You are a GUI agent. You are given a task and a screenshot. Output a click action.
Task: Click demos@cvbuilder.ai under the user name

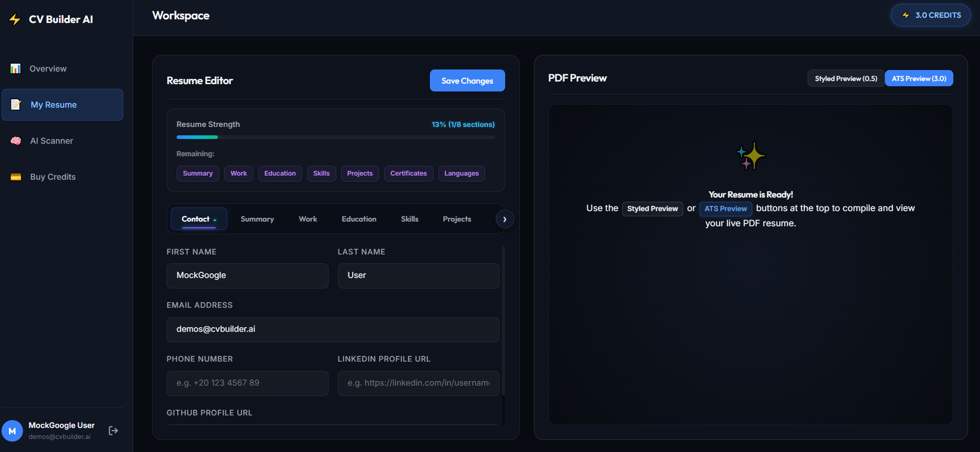(x=60, y=437)
